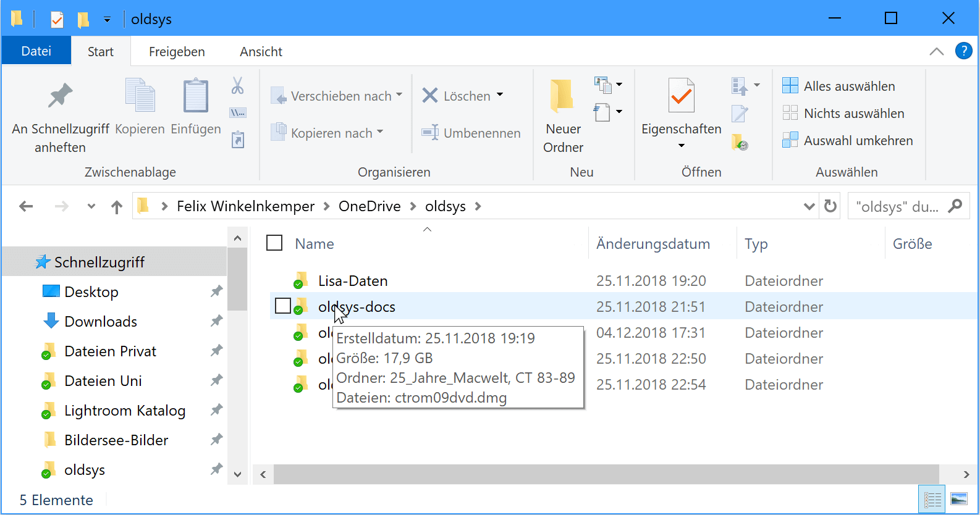The width and height of the screenshot is (980, 515).
Task: Open recent locations dropdown arrow
Action: pyautogui.click(x=91, y=206)
